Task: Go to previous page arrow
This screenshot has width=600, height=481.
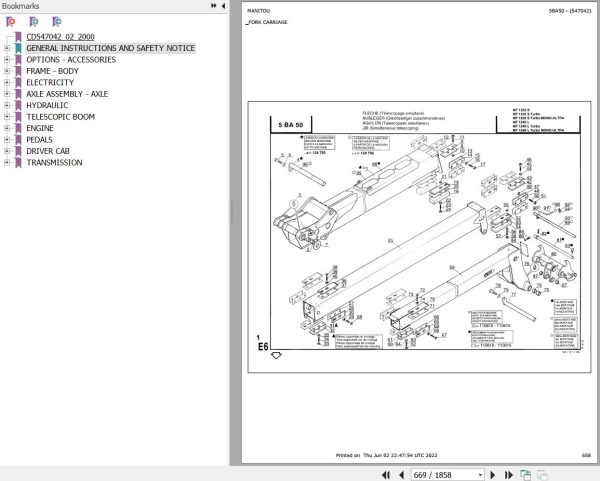Action: point(401,475)
